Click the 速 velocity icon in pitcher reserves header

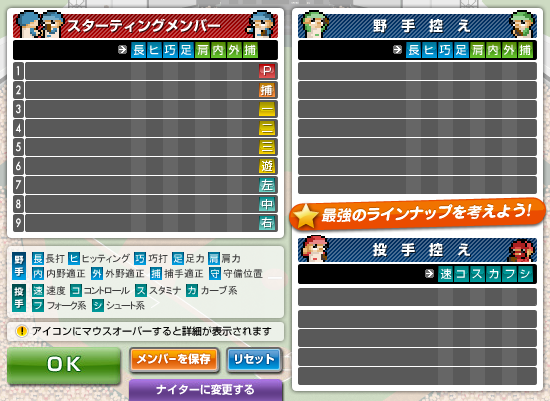445,274
